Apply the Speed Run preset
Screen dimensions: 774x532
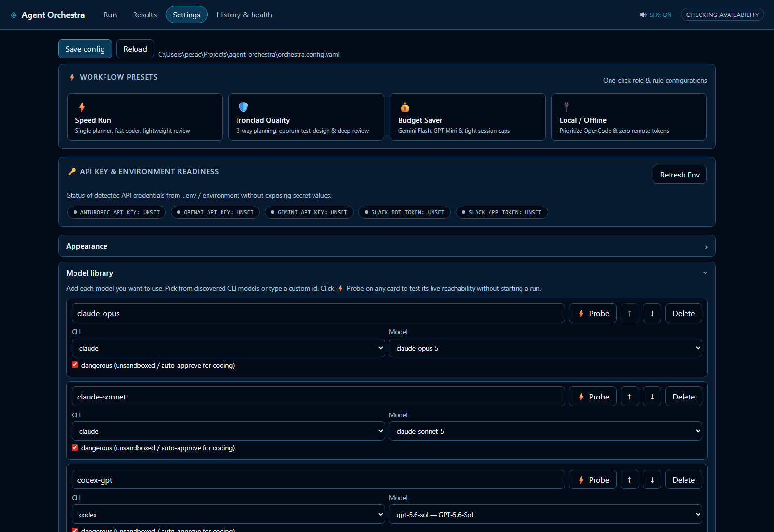145,117
